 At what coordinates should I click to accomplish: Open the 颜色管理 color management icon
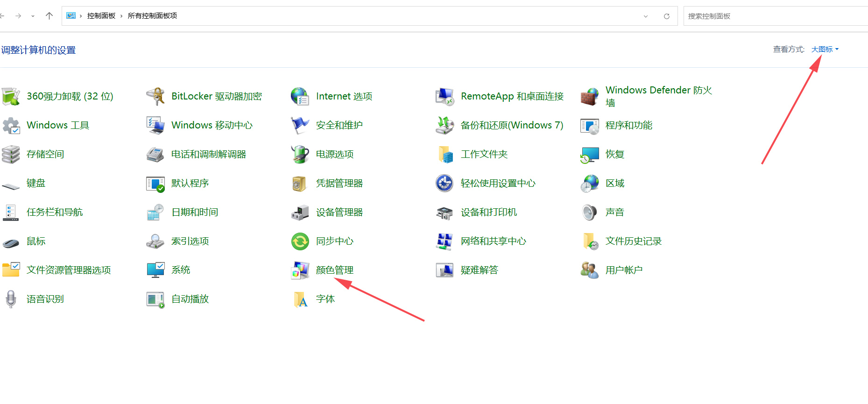(x=300, y=270)
